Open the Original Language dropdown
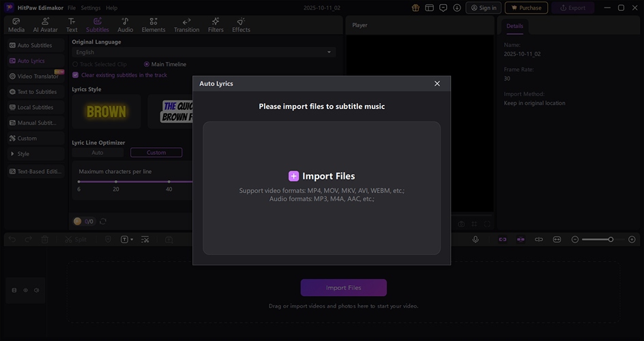The height and width of the screenshot is (341, 644). 203,52
